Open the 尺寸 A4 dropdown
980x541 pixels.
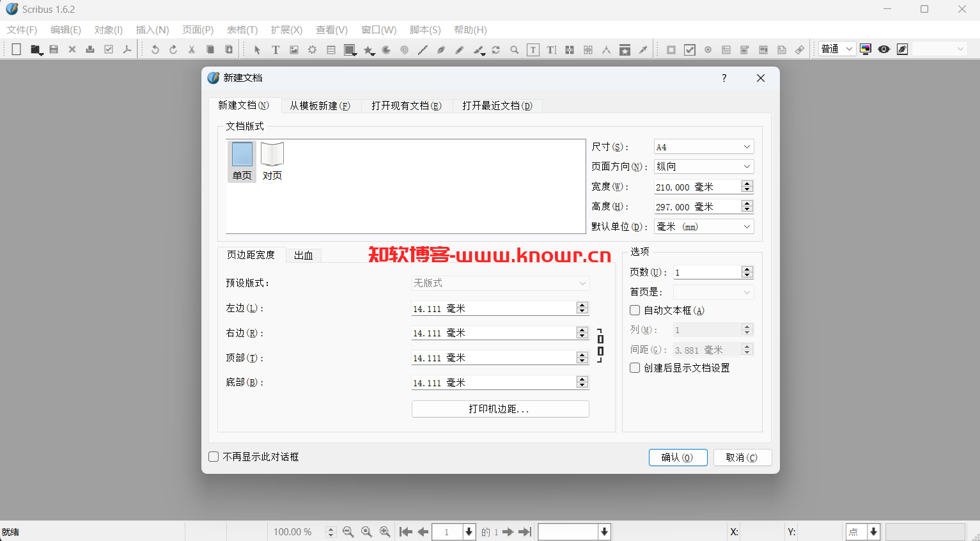pos(704,147)
